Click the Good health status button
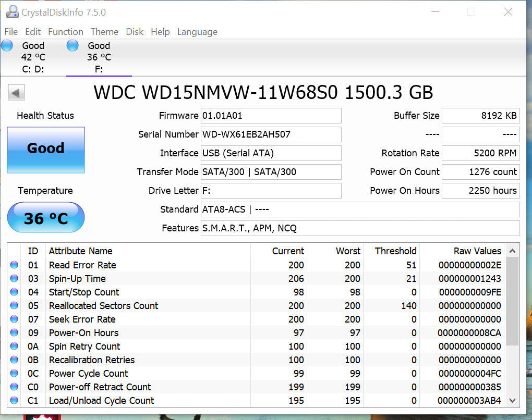The image size is (532, 420). click(46, 150)
